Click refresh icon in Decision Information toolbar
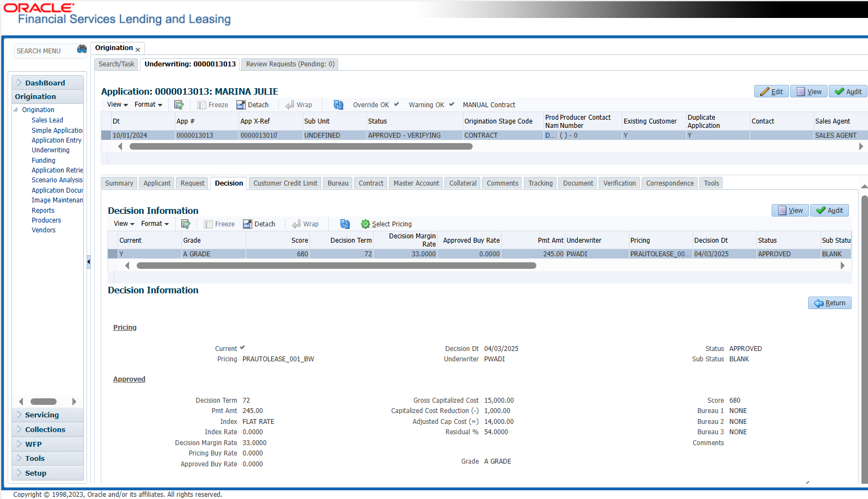Screen dimensions: 868x499 (345, 224)
